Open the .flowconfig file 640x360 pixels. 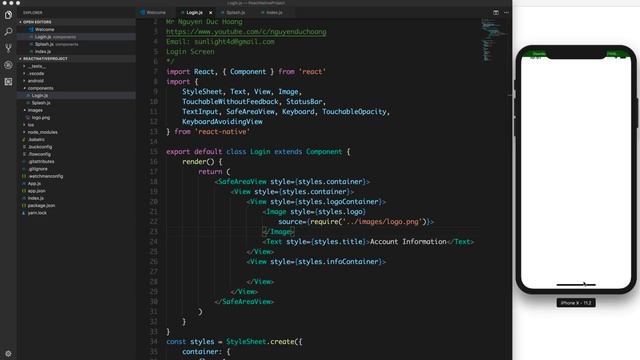[x=39, y=154]
